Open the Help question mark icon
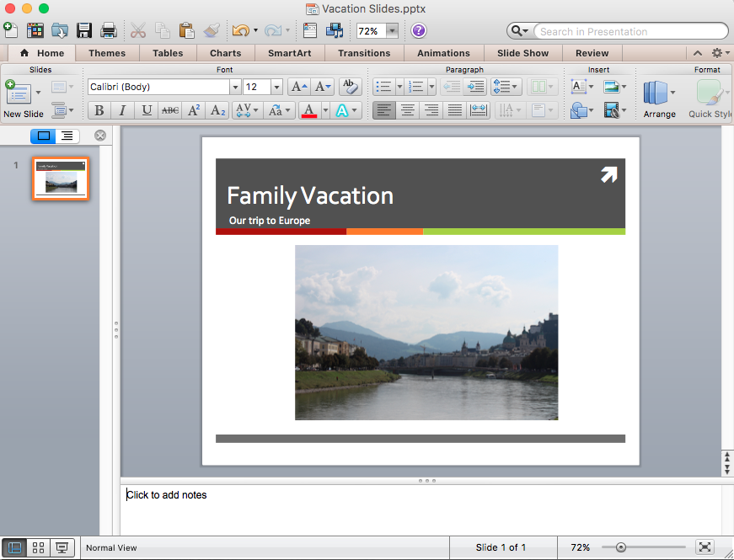 (x=419, y=31)
